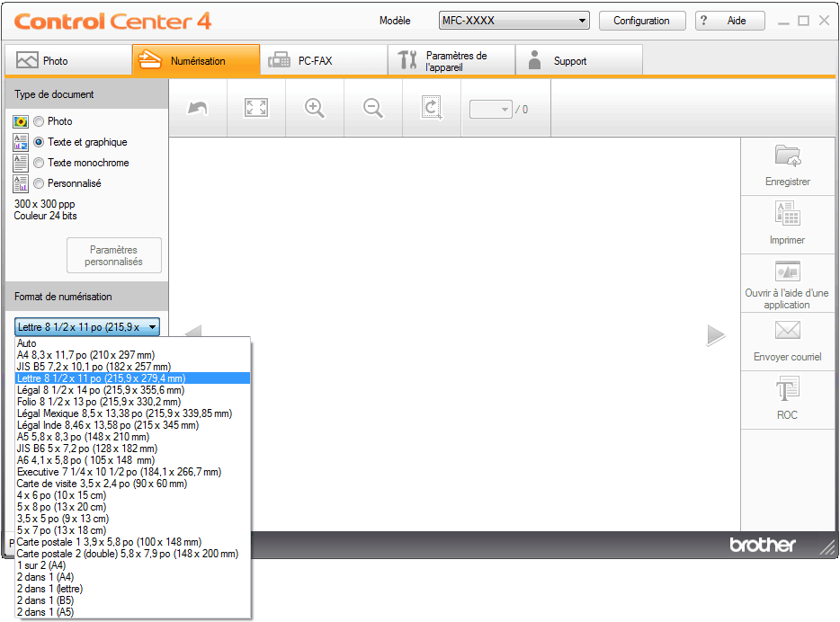
Task: Go to the previous scanned page arrow
Action: coord(192,331)
